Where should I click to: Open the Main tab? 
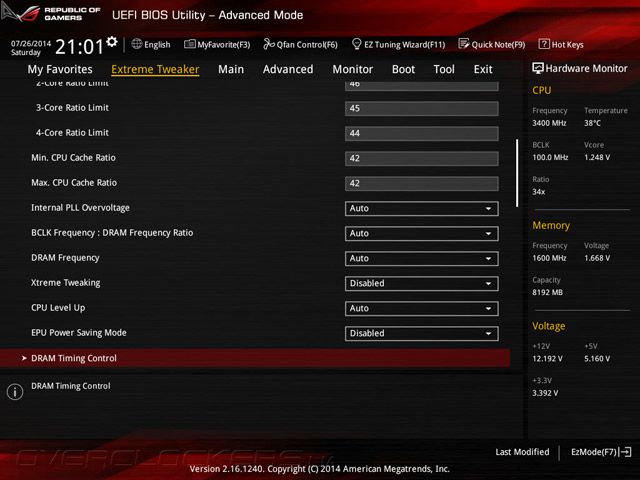(231, 69)
